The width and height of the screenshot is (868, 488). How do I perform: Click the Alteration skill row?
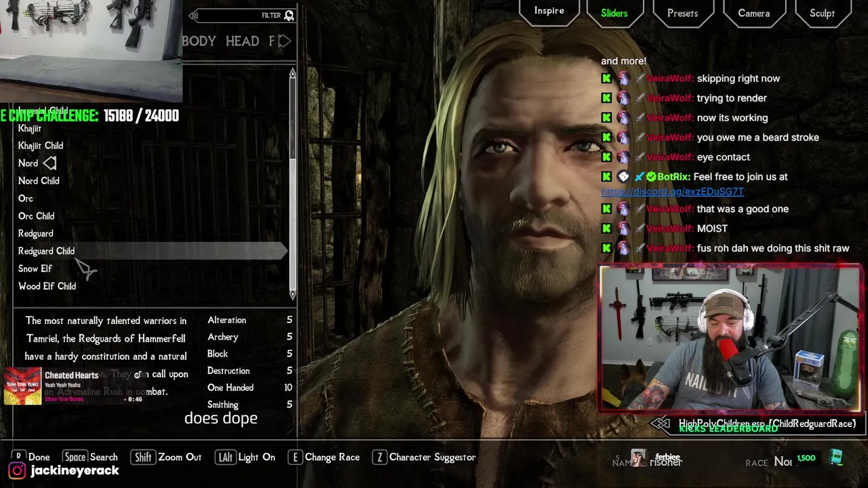point(250,320)
